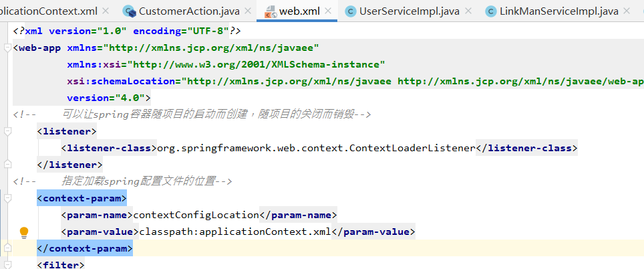Screen dimensions: 644x269
Task: Collapse the listener opening tag fold
Action: (x=7, y=132)
